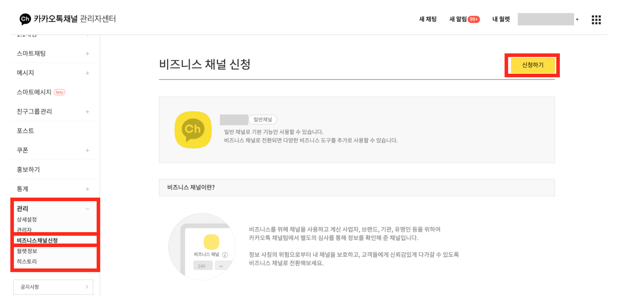Click the business channel illustration thumbnail

(202, 246)
